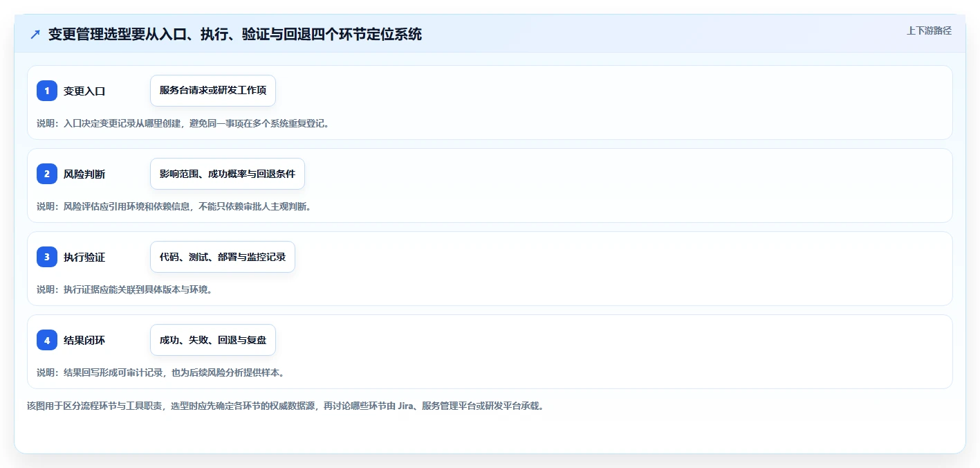980x468 pixels.
Task: Click the 风险判断 step label
Action: [x=84, y=174]
